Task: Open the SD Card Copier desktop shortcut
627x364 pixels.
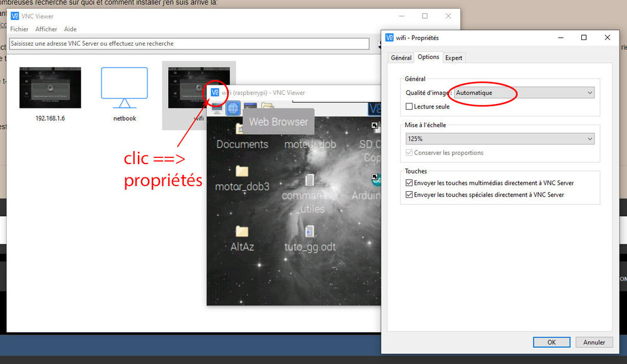Action: point(375,127)
